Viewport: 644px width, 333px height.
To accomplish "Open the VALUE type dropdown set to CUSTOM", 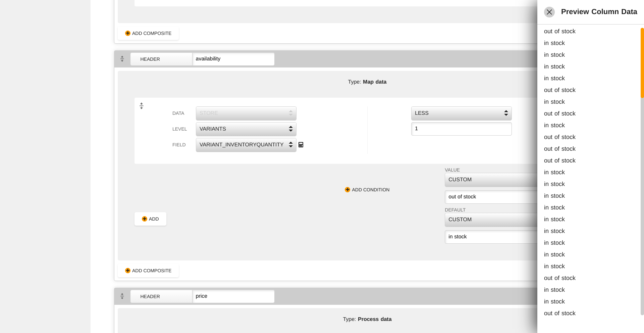I will pyautogui.click(x=491, y=180).
